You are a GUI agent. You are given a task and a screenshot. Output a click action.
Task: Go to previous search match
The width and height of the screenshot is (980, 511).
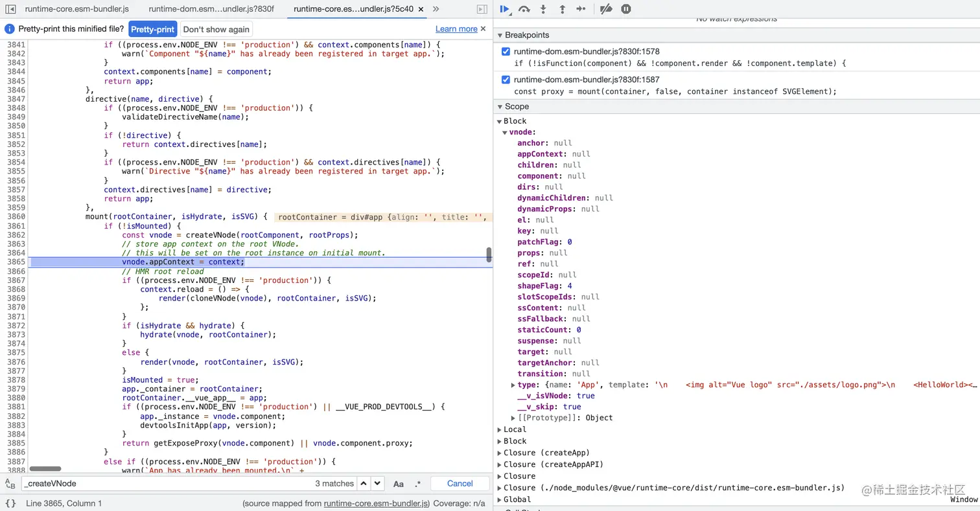pos(364,483)
